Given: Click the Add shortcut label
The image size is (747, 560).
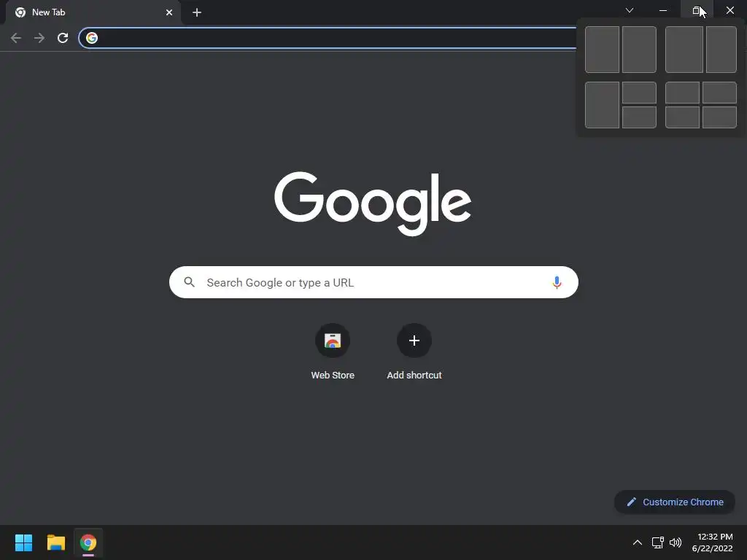Looking at the screenshot, I should (414, 376).
